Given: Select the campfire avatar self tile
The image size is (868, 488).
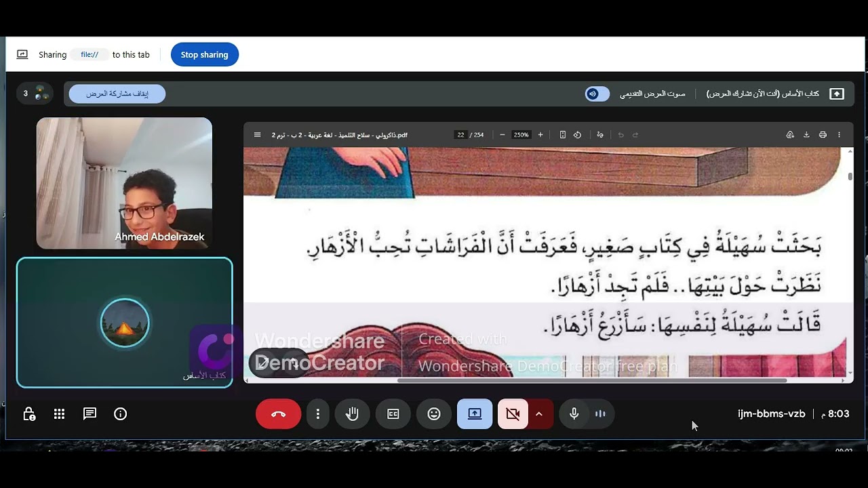Looking at the screenshot, I should (x=125, y=323).
